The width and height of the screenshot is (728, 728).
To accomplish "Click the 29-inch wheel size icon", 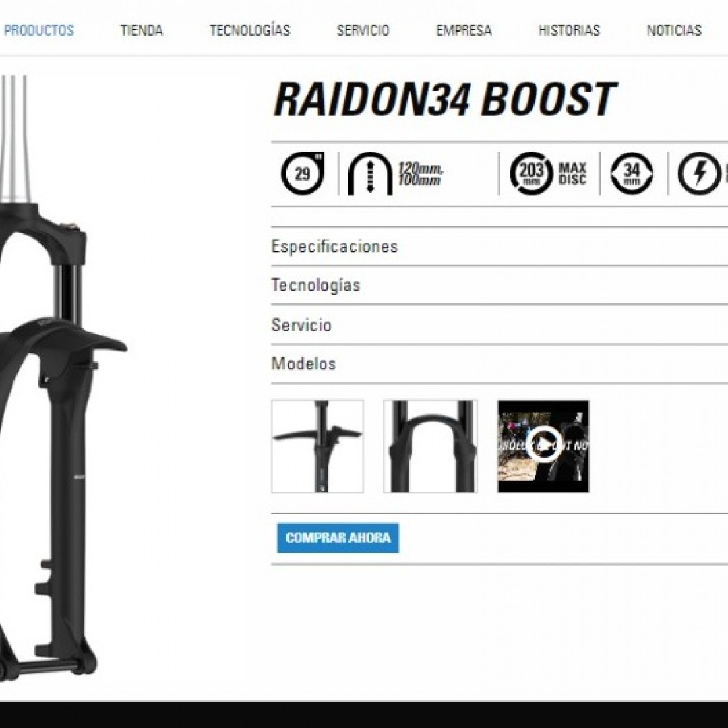I will click(x=303, y=174).
